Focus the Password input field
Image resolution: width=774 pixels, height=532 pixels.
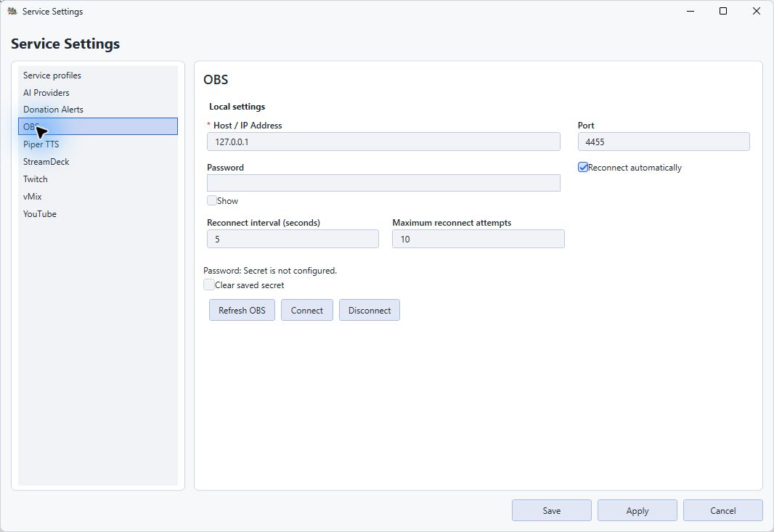[383, 183]
